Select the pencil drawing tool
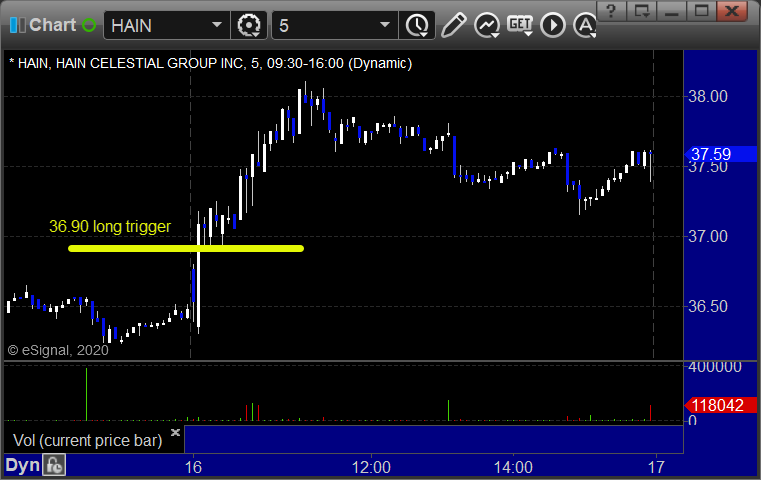This screenshot has height=480, width=761. pos(453,25)
